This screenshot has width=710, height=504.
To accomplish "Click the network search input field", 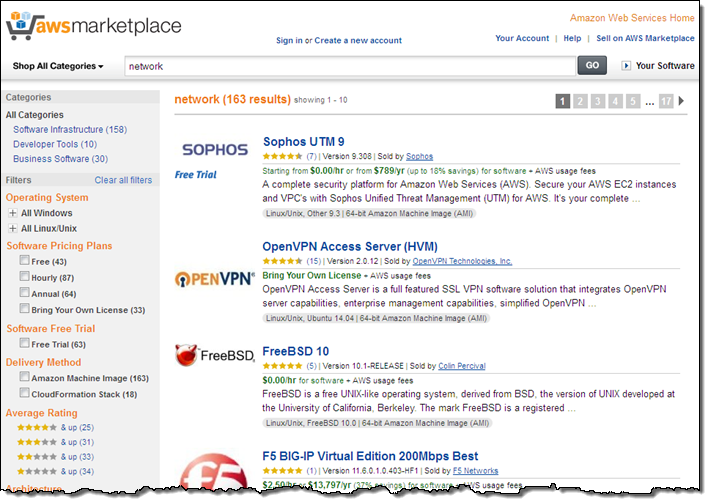I will [349, 66].
